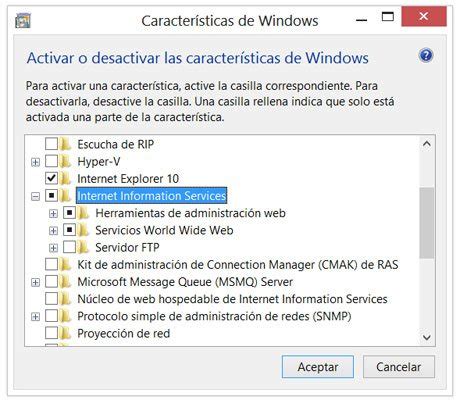Viewport: 460px width, 400px height.
Task: Click the folder icon beside Hyper-V
Action: coord(66,162)
